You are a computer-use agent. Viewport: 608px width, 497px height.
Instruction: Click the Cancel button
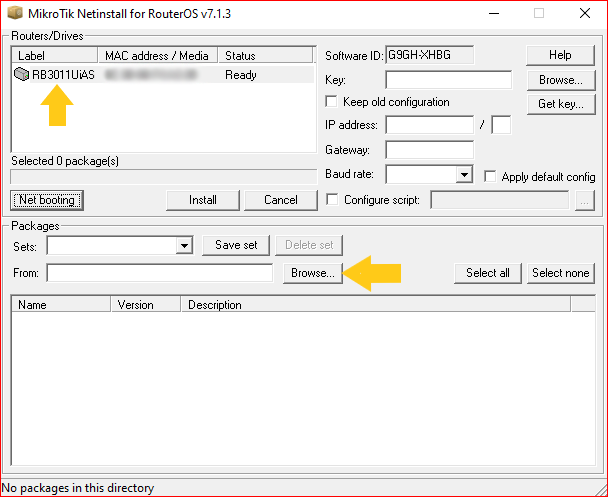click(281, 200)
